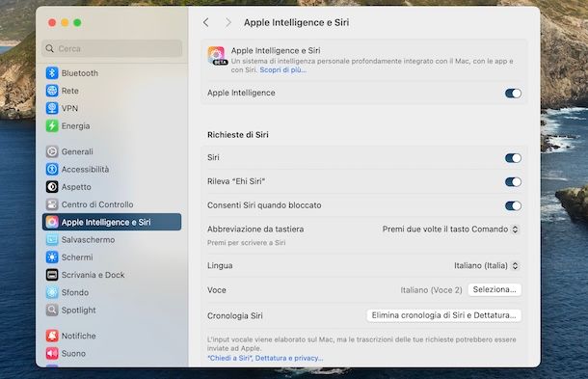Click the Bluetooth icon in sidebar
The width and height of the screenshot is (588, 379).
(x=52, y=72)
